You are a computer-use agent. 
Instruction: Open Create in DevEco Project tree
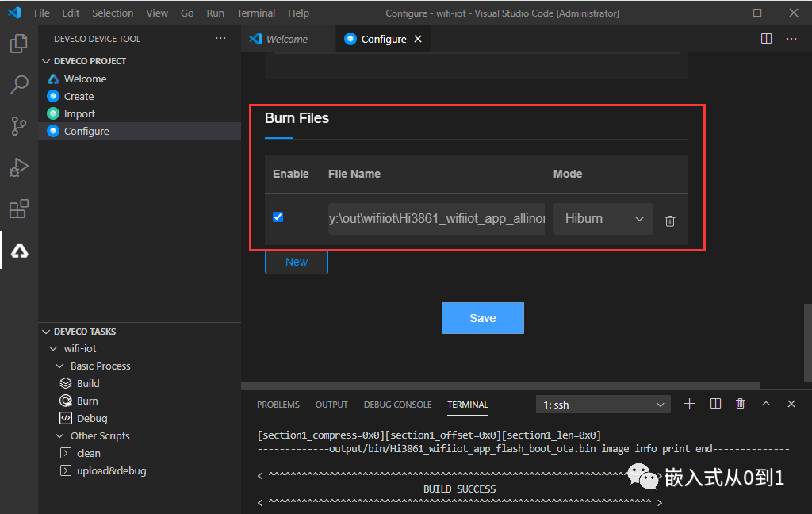(x=79, y=97)
